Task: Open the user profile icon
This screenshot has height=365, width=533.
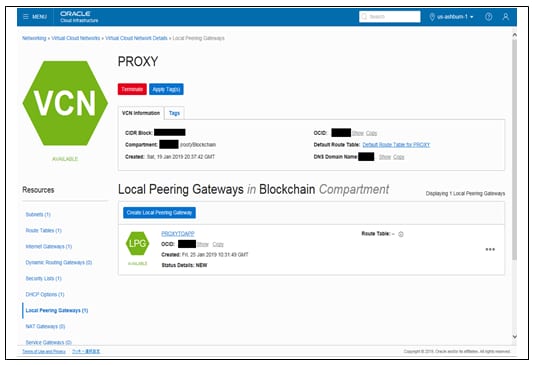Action: (506, 16)
